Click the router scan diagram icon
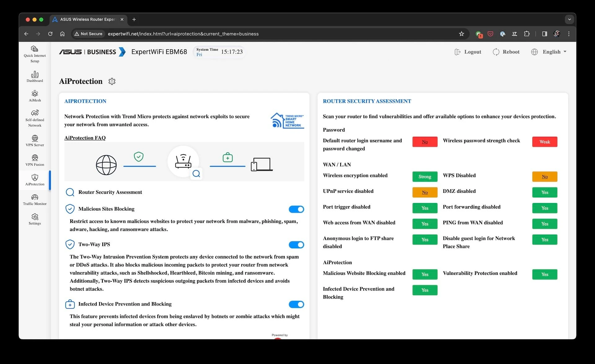 pos(183,161)
